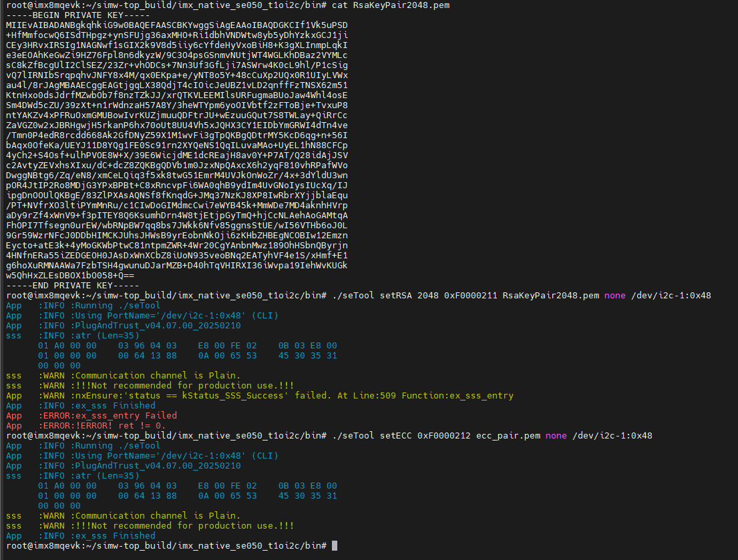738x560 pixels.
Task: Click the first 'atr (Len=35)' info line
Action: pos(73,336)
